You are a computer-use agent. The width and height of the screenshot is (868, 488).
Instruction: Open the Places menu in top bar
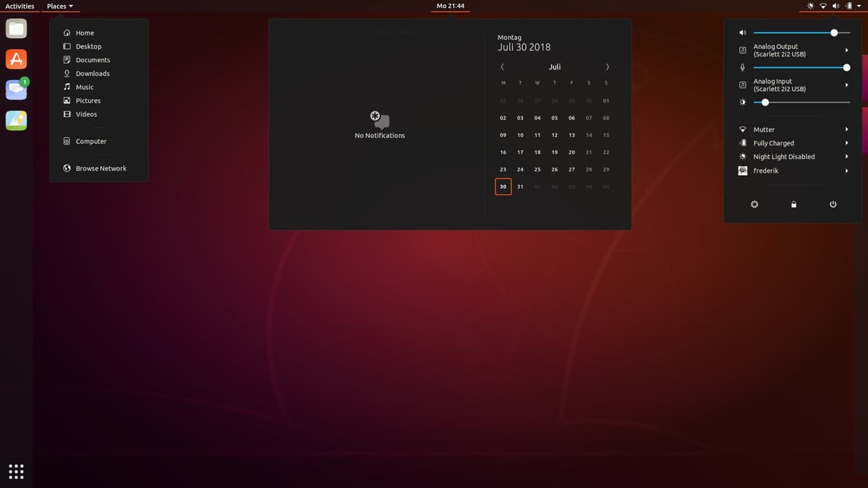click(x=60, y=6)
